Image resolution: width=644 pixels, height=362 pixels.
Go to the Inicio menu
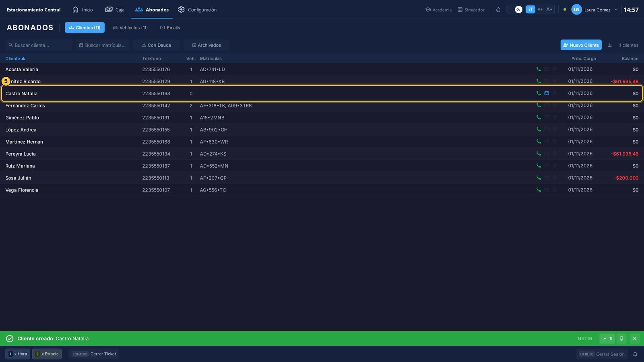83,10
